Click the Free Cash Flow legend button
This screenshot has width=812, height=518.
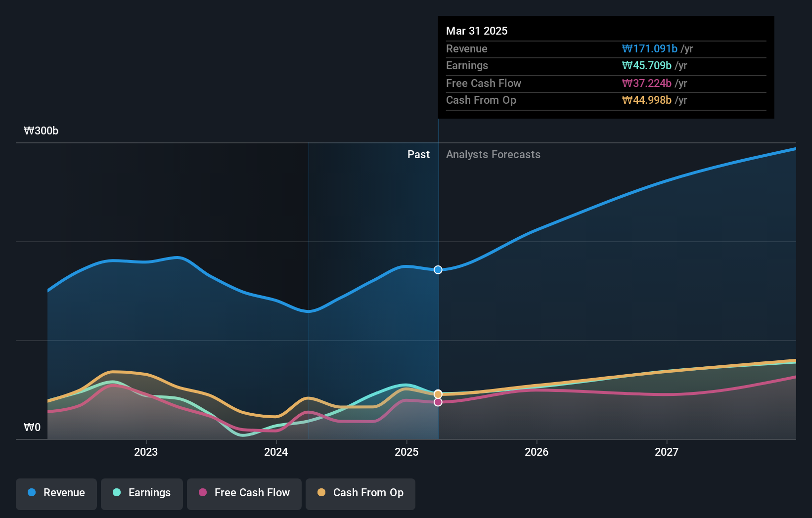click(244, 493)
